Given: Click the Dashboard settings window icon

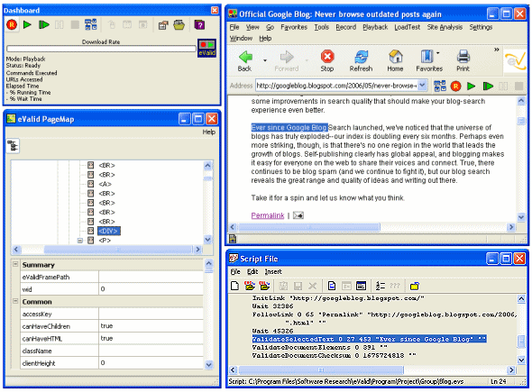Looking at the screenshot, I should [163, 24].
